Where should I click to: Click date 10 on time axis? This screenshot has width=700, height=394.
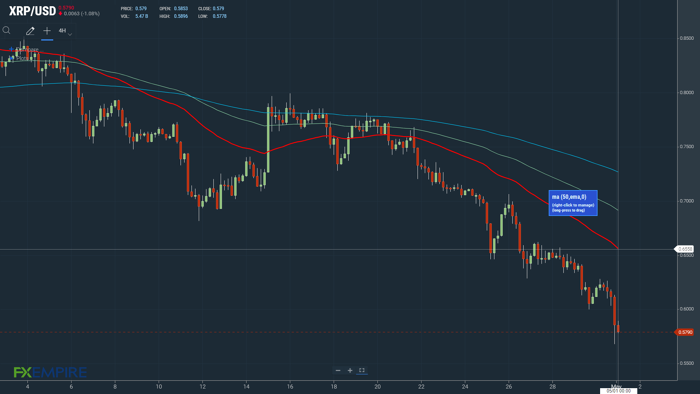coord(158,386)
